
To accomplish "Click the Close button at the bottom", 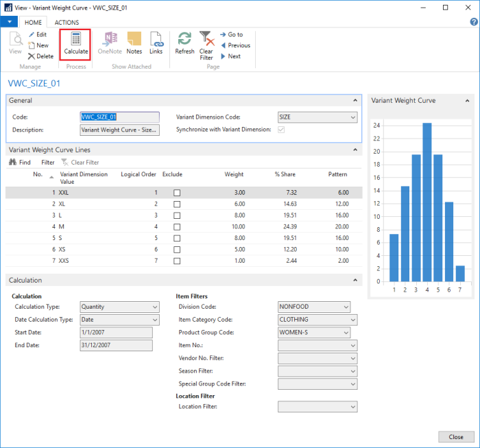I will pos(455,436).
